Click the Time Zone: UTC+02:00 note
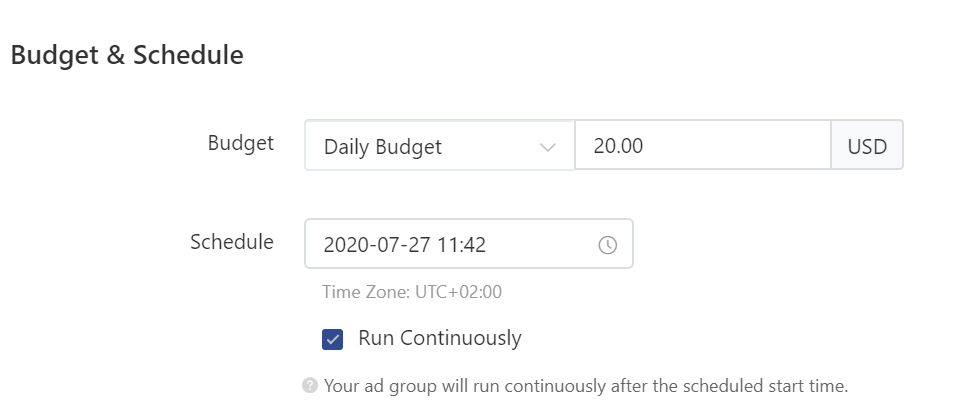This screenshot has width=978, height=420. (x=412, y=292)
